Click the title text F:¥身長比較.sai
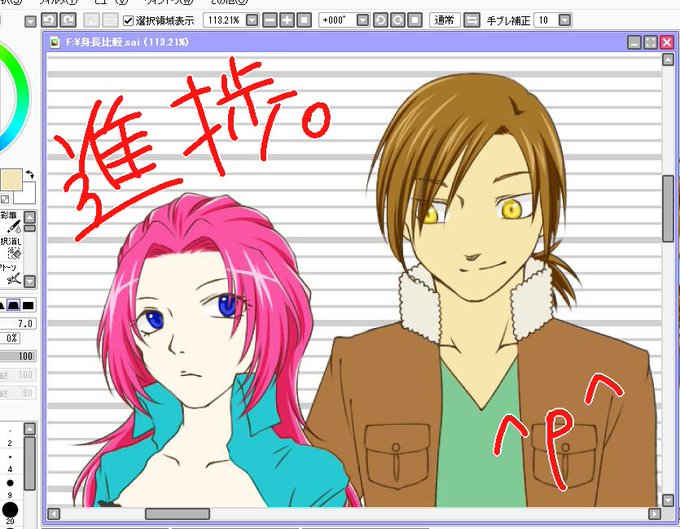680x529 pixels. 103,42
